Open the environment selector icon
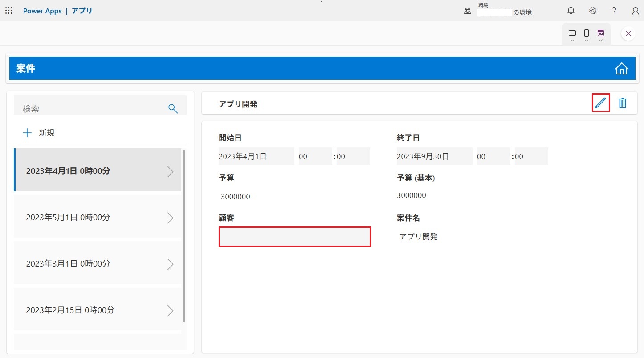The height and width of the screenshot is (358, 644). click(468, 11)
